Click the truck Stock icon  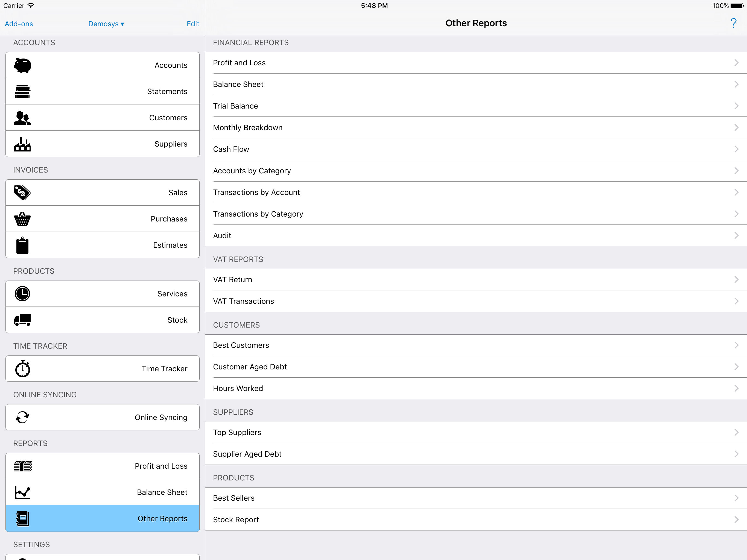coord(22,320)
